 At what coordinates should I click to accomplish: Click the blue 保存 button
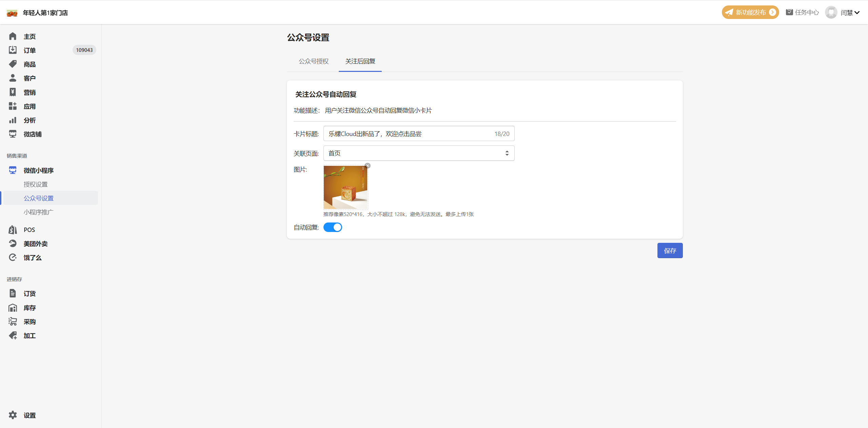pos(670,251)
